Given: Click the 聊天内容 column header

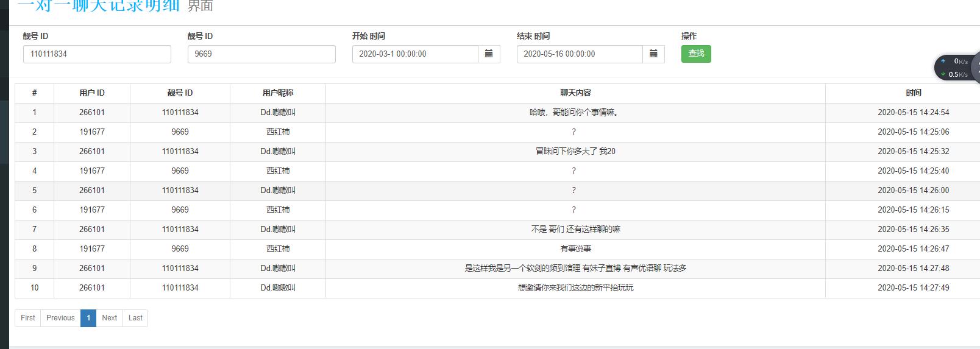Looking at the screenshot, I should 575,93.
